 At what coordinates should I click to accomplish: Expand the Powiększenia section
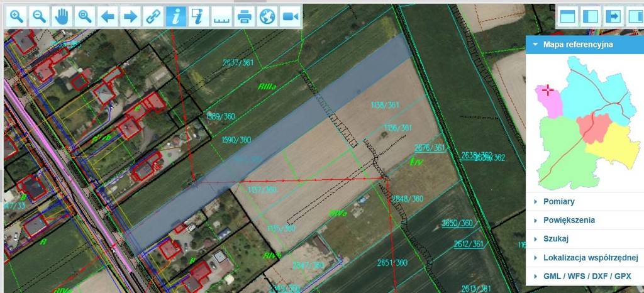(569, 221)
